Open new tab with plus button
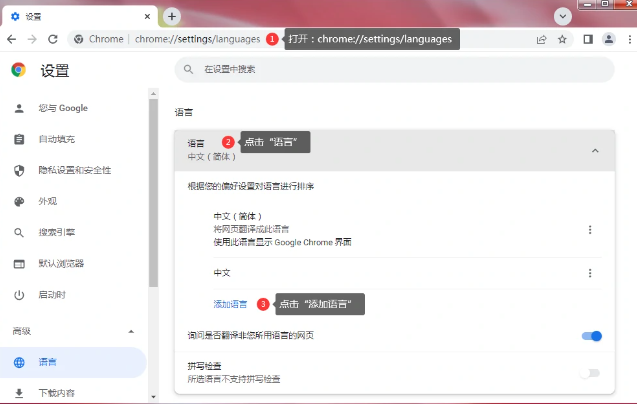The width and height of the screenshot is (637, 404). 172,16
